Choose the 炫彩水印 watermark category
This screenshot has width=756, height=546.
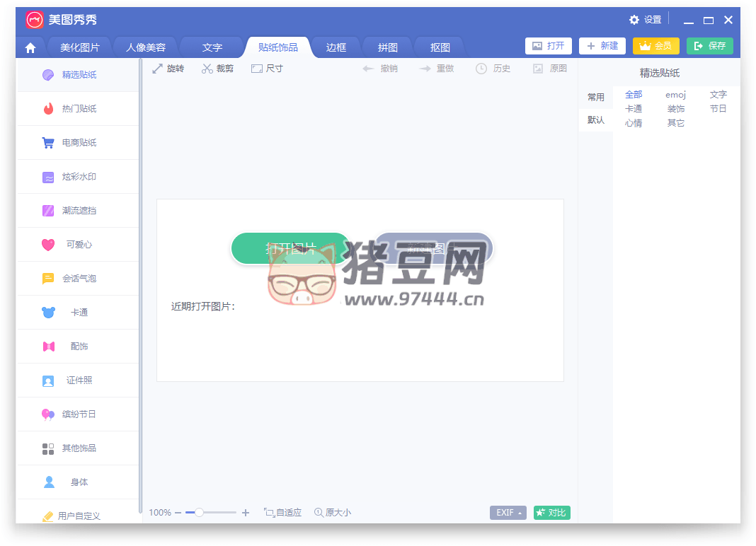point(78,177)
